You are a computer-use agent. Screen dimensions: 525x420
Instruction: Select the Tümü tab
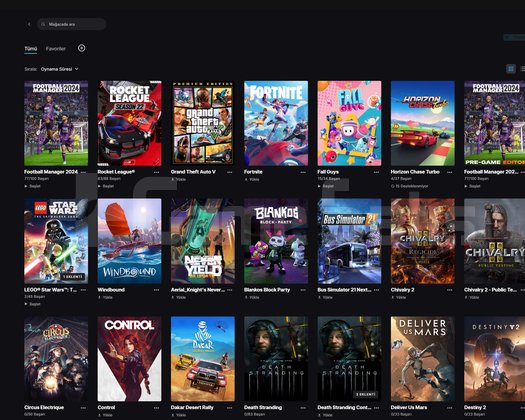click(x=30, y=49)
